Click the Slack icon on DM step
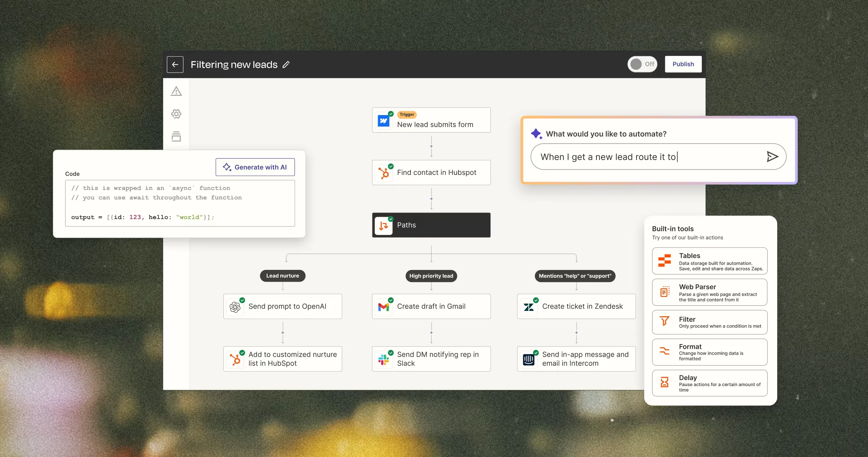 pyautogui.click(x=383, y=359)
